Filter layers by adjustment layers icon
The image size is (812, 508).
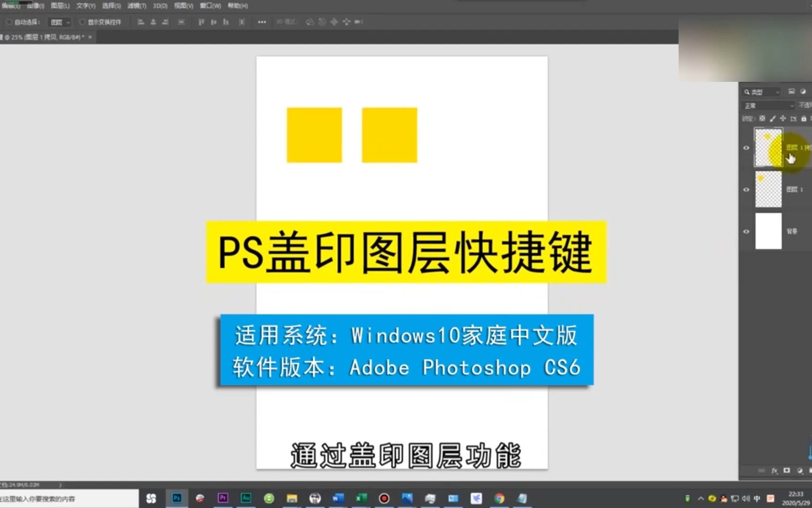click(803, 92)
